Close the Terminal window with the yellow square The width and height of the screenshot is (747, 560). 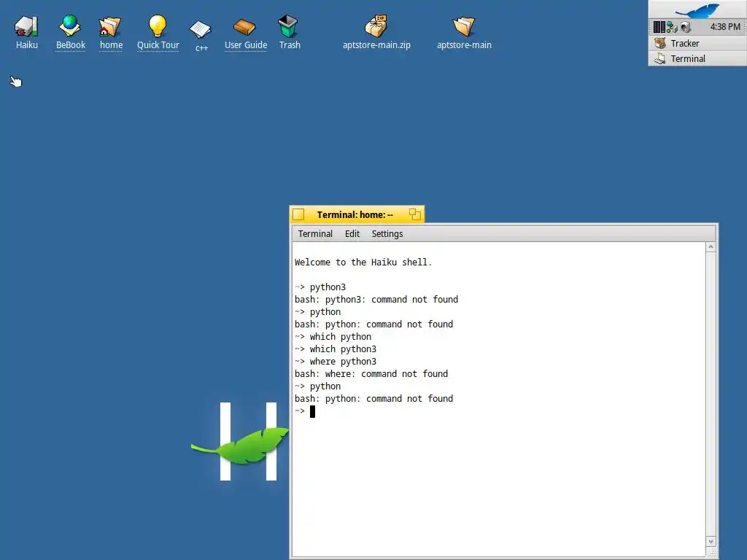[x=298, y=215]
